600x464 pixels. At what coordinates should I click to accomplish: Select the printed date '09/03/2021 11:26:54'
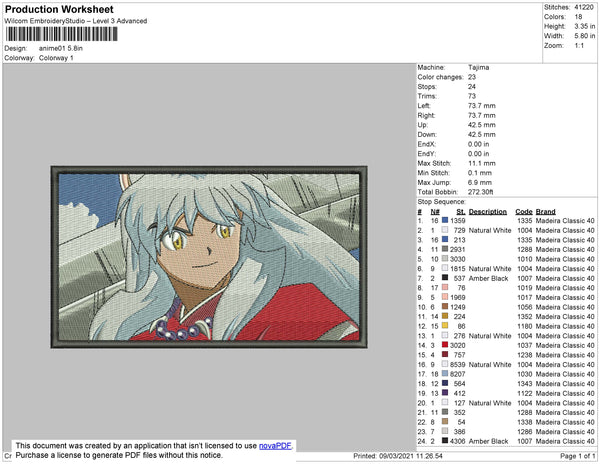(x=411, y=456)
